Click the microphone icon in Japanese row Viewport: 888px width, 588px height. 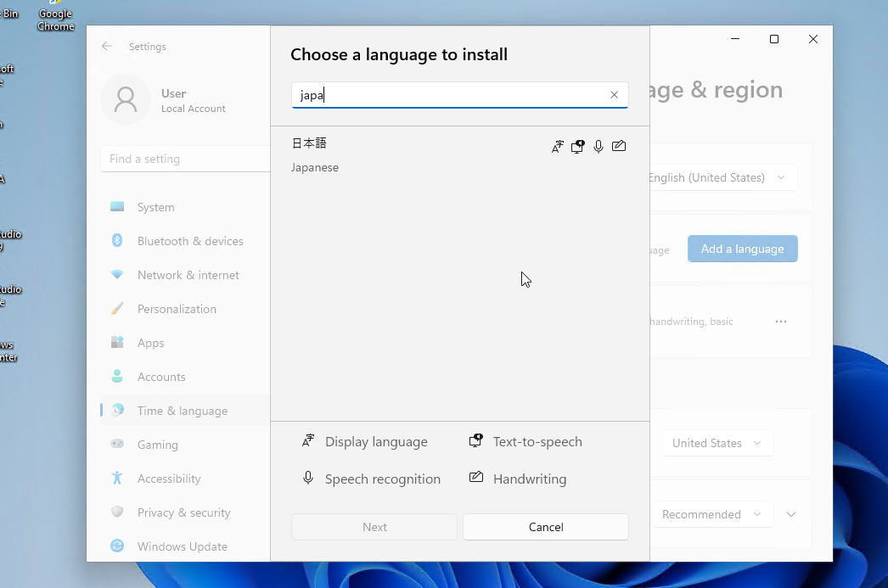point(599,147)
